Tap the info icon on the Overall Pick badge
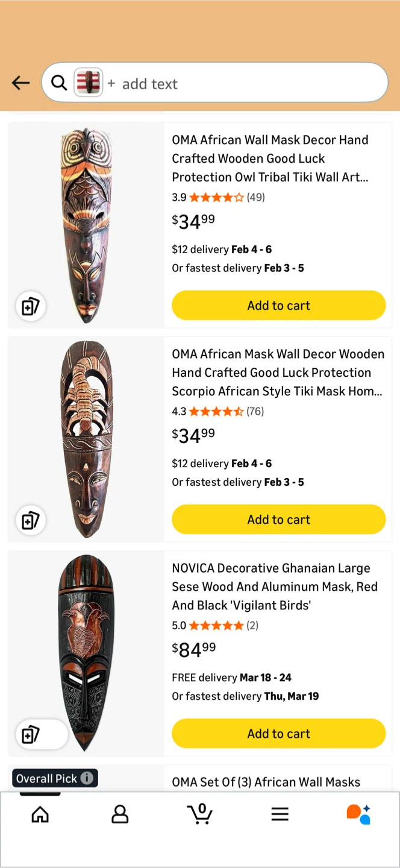Viewport: 400px width, 868px height. (87, 778)
